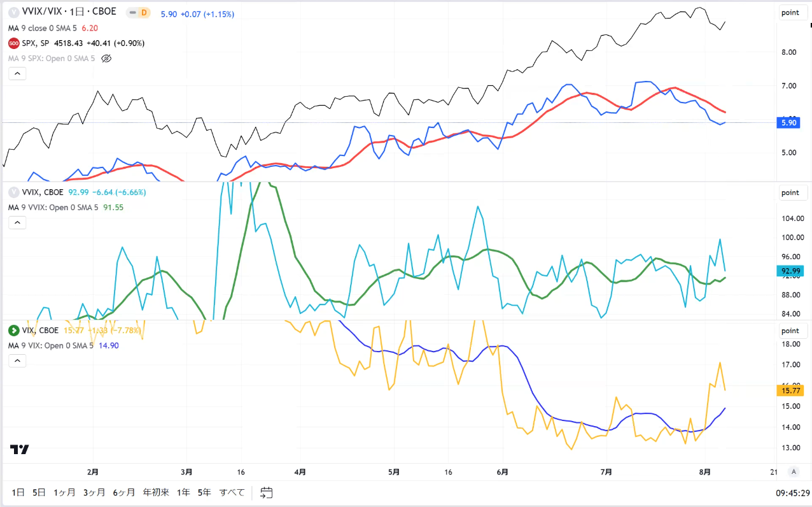
Task: Collapse the VVIX pane legend chevron
Action: click(17, 222)
